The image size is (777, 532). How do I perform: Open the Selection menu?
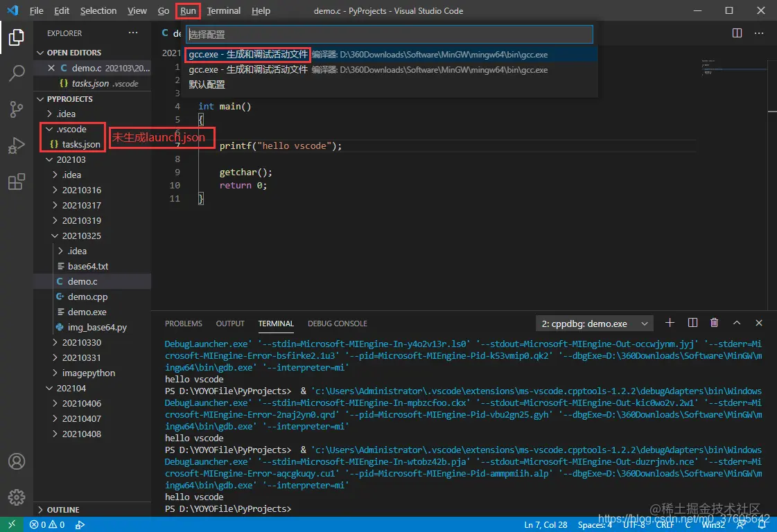coord(98,11)
